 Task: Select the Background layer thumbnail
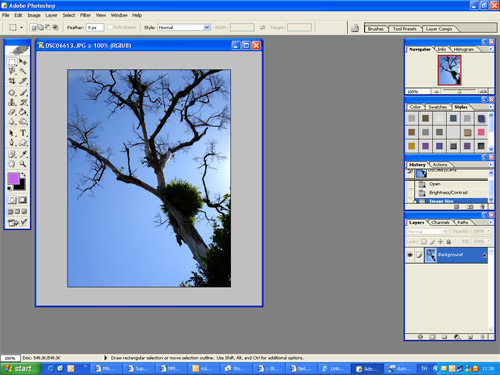pyautogui.click(x=431, y=255)
